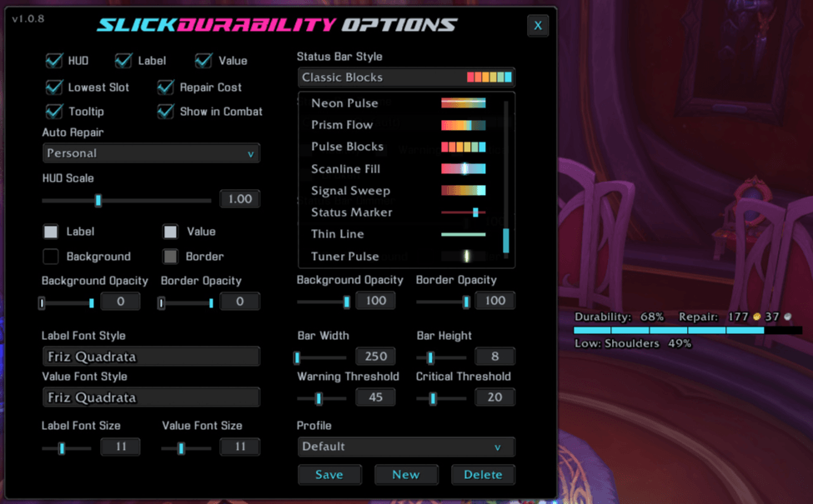813x504 pixels.
Task: Click the Delete profile button
Action: [x=484, y=475]
